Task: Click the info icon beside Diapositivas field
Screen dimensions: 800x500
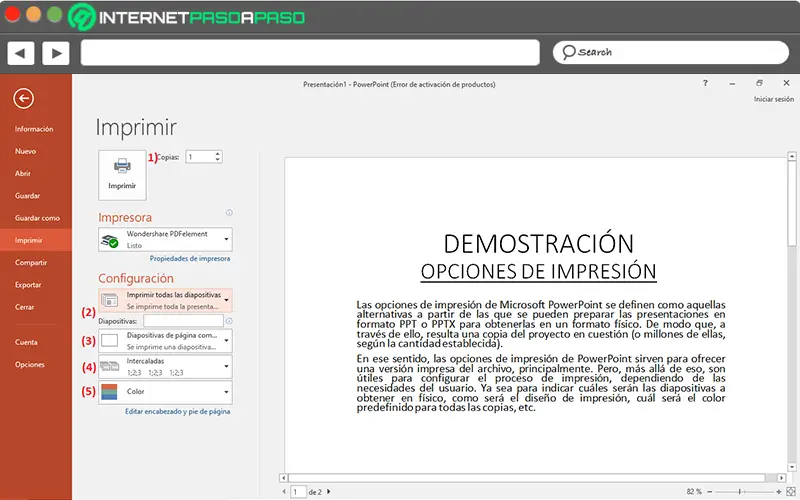Action: point(229,321)
